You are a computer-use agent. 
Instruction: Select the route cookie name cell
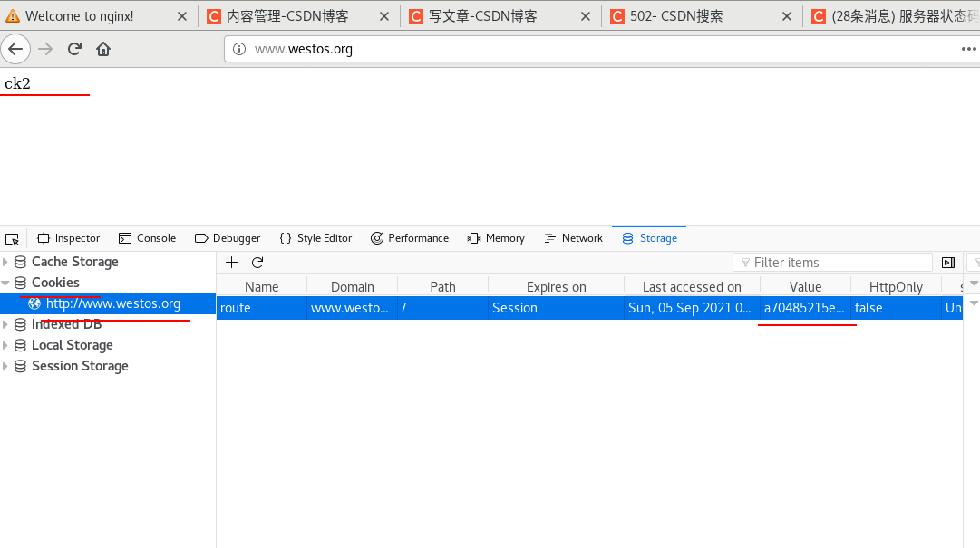(x=262, y=308)
